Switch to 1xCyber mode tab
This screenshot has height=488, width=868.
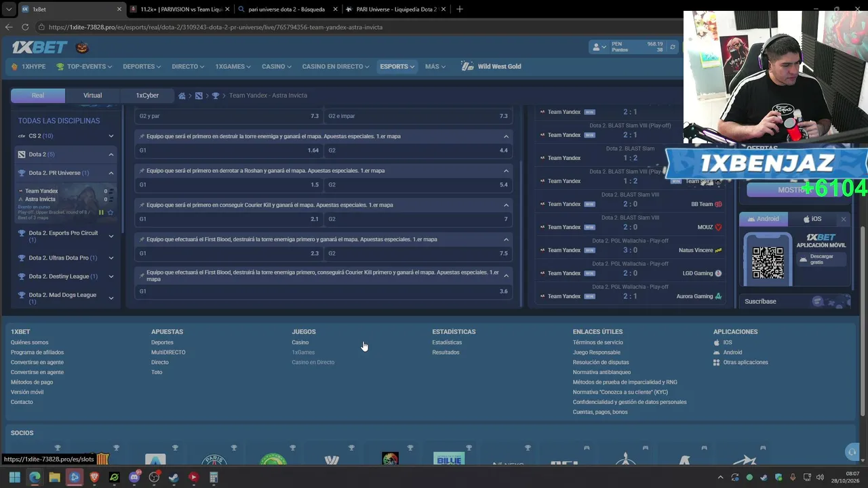pos(147,96)
